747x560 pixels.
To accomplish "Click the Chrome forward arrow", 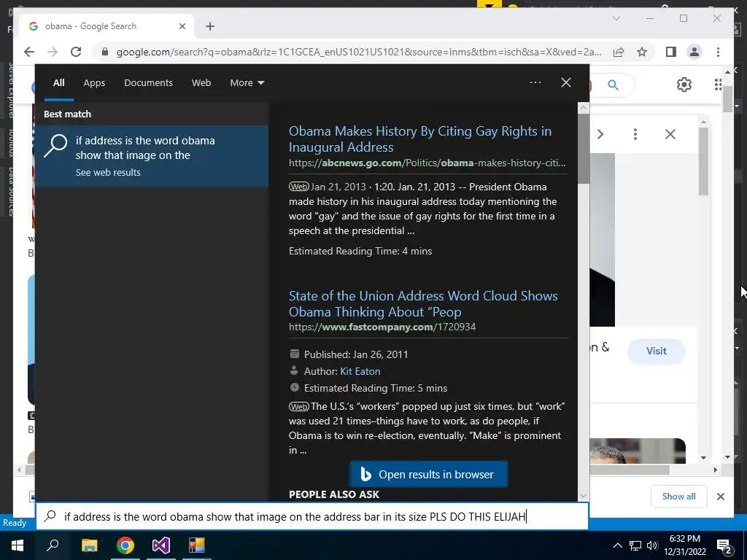I will tap(53, 52).
